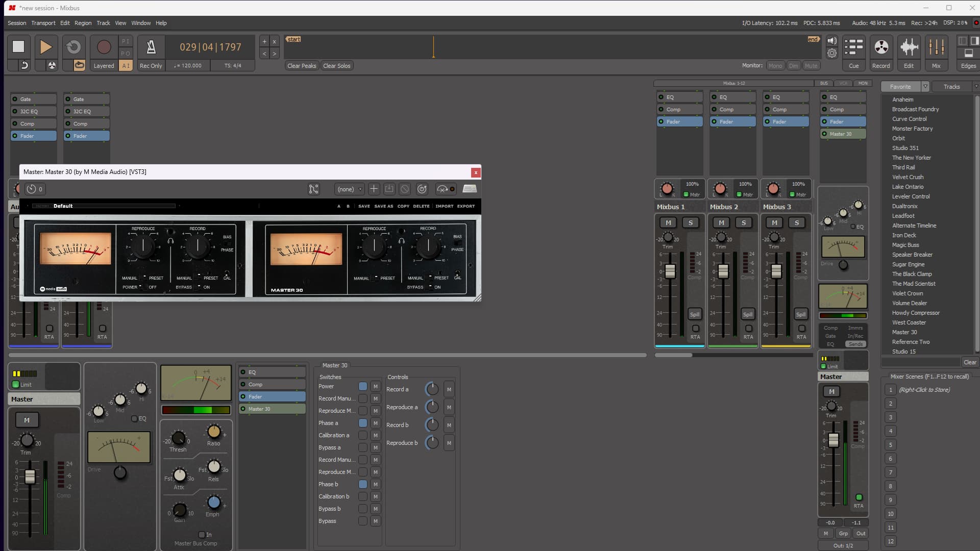Open the Rec Only record mode dropdown
The height and width of the screenshot is (551, 980).
point(151,66)
